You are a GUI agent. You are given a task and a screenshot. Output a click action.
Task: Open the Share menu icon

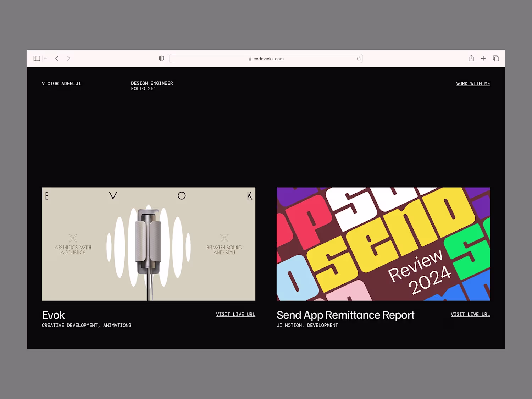(x=471, y=58)
